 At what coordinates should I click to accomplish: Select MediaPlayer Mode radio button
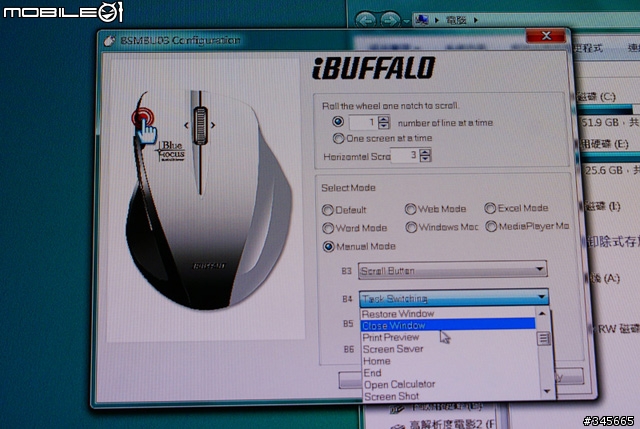click(491, 227)
